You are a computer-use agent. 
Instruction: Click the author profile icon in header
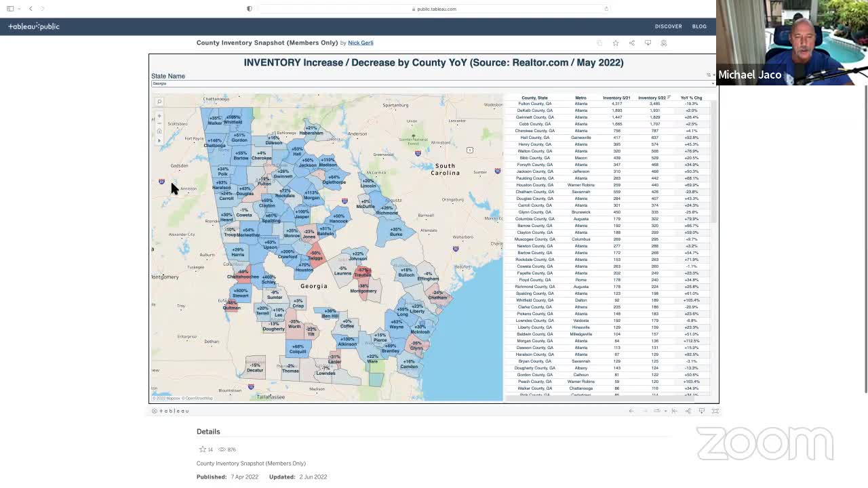[x=664, y=43]
